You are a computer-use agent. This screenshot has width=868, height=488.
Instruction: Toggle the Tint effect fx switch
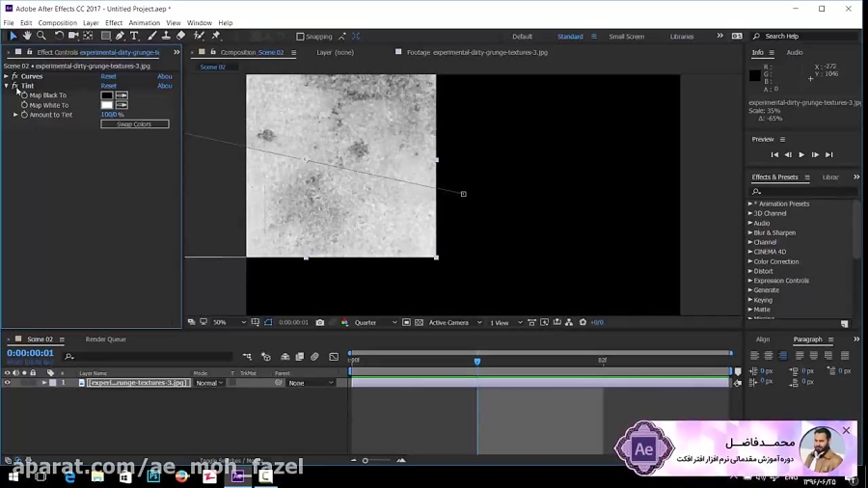[14, 86]
